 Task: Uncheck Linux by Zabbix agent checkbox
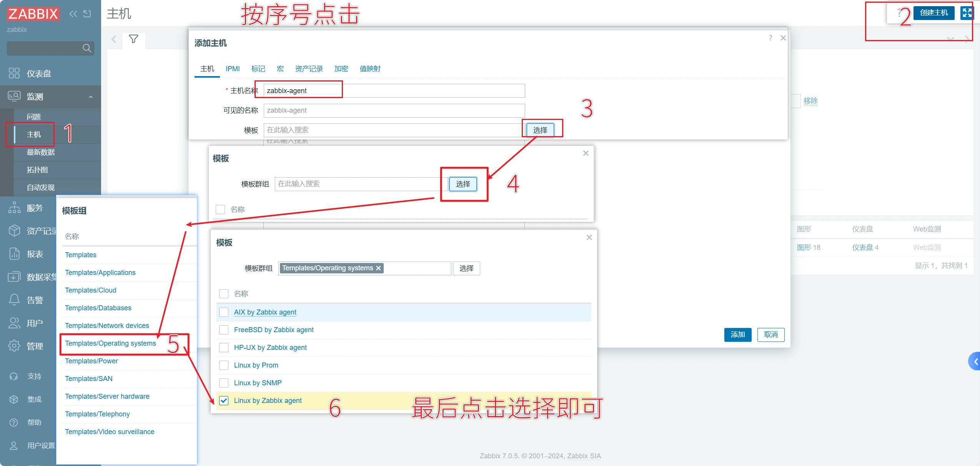point(224,400)
